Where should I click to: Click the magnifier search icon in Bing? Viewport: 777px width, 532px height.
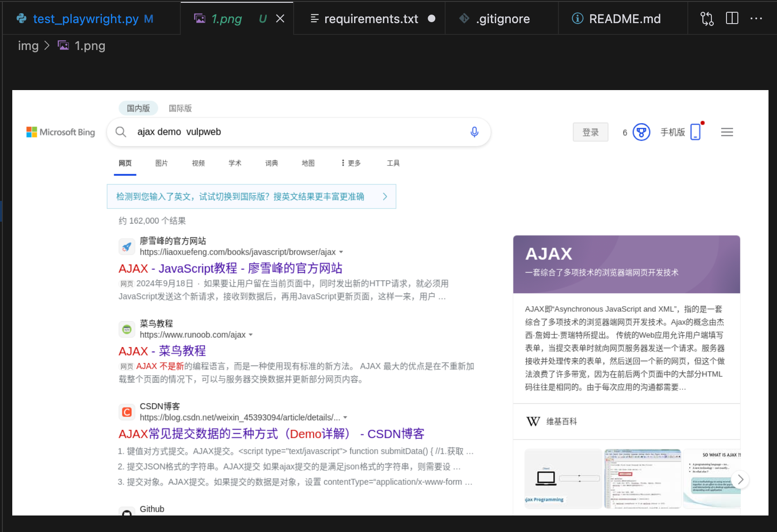pos(121,132)
